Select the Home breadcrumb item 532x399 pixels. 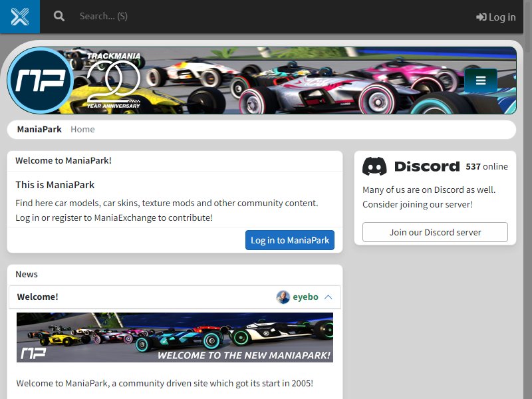(82, 129)
